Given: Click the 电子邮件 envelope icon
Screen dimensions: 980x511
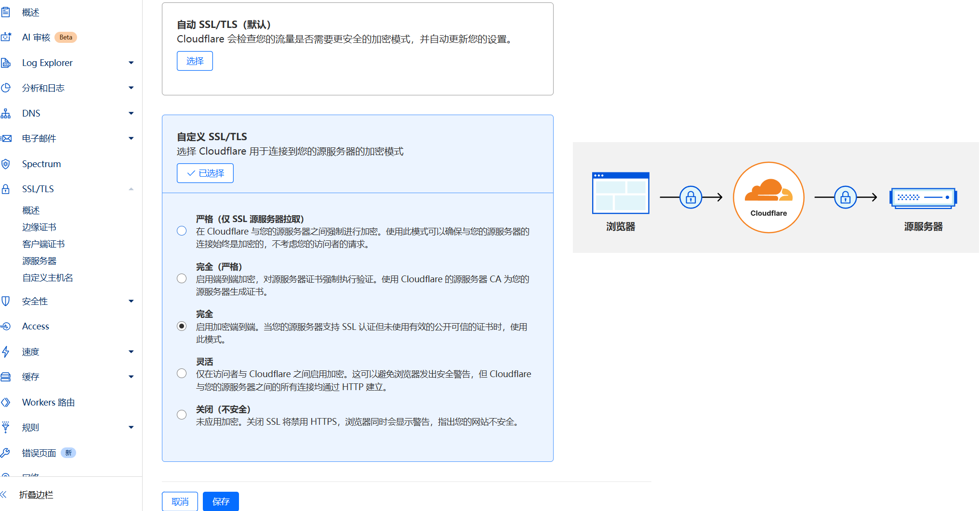Looking at the screenshot, I should click(x=6, y=138).
